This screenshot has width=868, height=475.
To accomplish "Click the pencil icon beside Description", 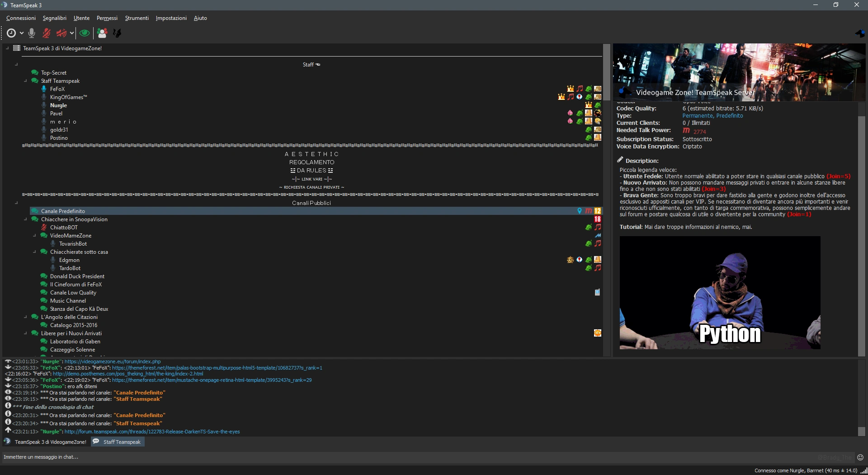I will point(620,160).
